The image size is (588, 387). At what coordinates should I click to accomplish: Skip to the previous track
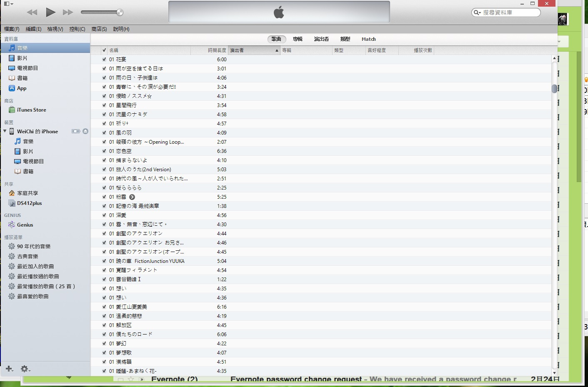coord(32,12)
